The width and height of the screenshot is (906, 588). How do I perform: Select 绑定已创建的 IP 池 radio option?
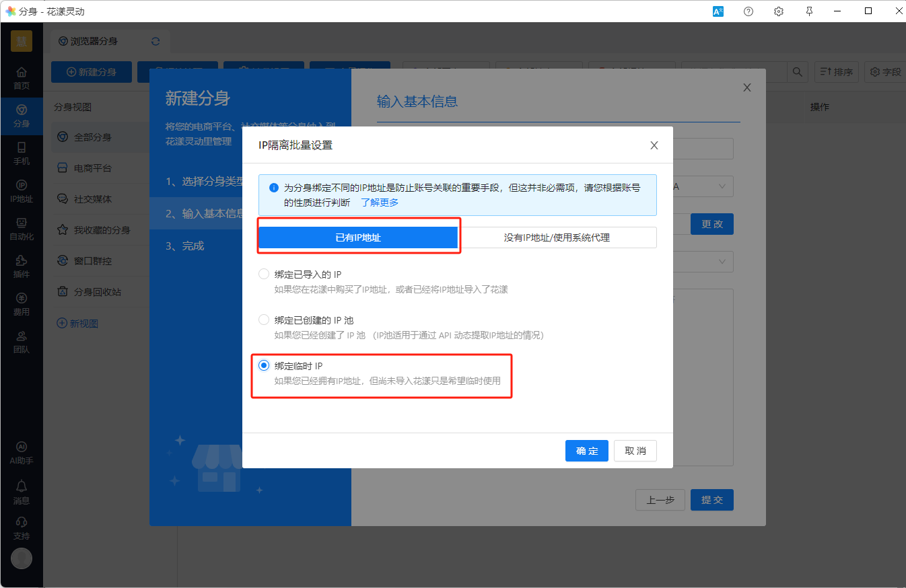coord(264,320)
